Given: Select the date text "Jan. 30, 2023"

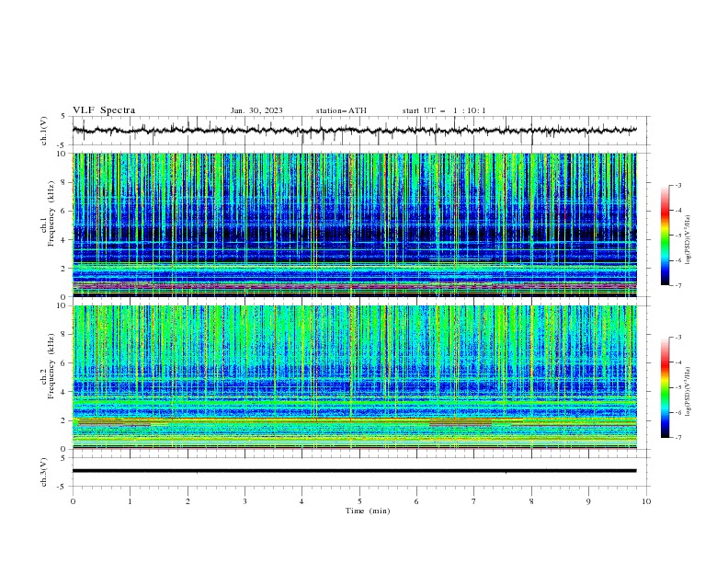Looking at the screenshot, I should tap(256, 110).
